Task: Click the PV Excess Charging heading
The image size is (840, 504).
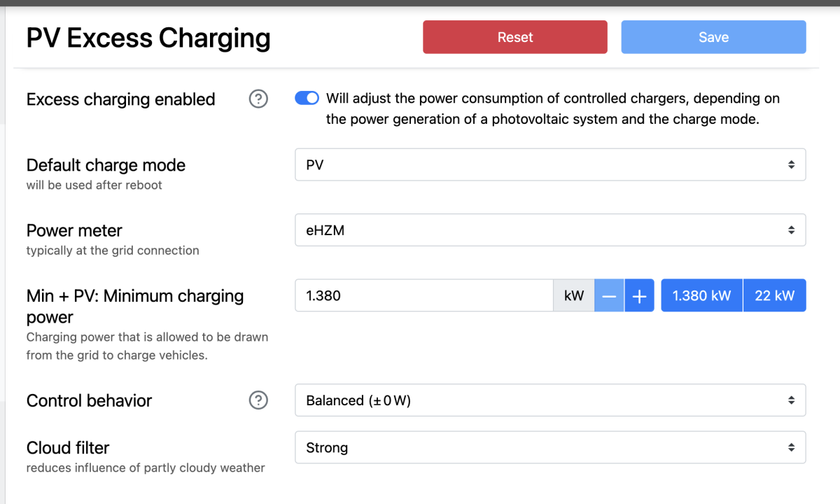Action: (148, 38)
